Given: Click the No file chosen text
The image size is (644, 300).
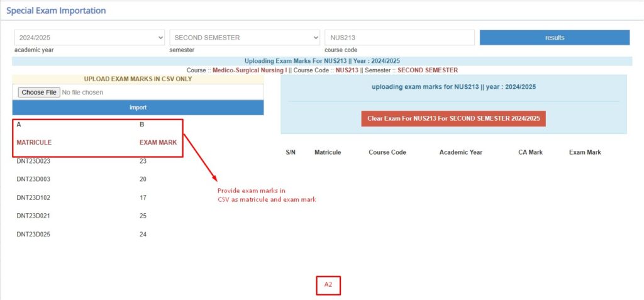Looking at the screenshot, I should click(x=82, y=92).
